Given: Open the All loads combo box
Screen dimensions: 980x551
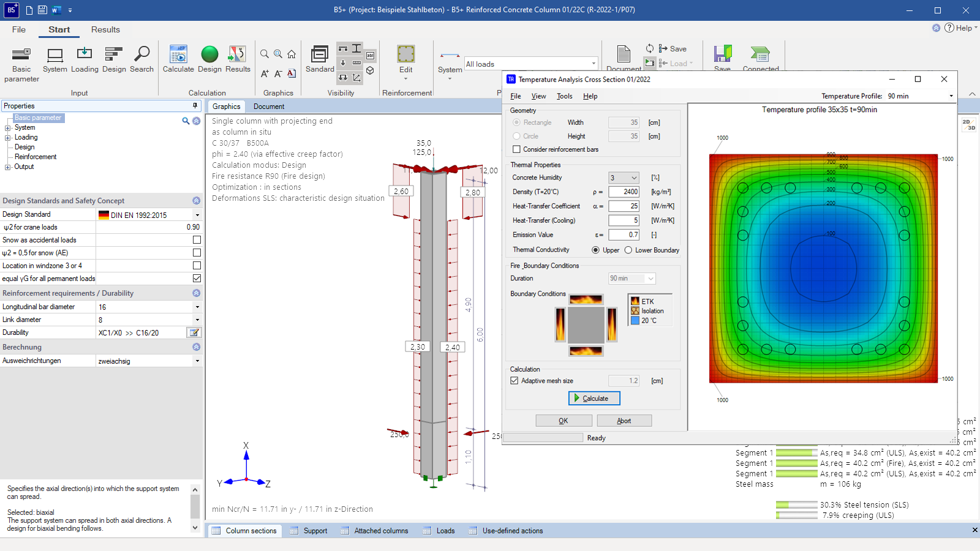Looking at the screenshot, I should click(530, 64).
